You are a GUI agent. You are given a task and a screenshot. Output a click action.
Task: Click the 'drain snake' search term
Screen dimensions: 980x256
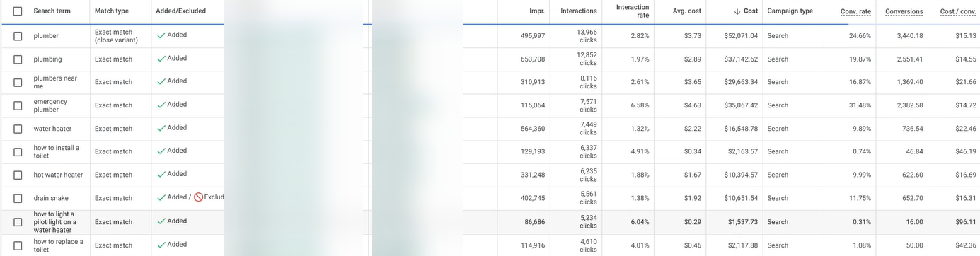tap(51, 198)
